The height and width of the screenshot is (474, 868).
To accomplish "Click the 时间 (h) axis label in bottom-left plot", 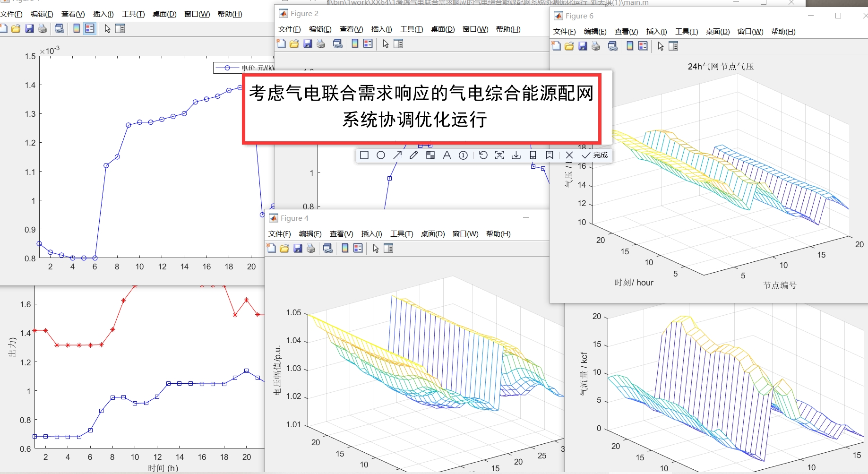I will coord(163,468).
